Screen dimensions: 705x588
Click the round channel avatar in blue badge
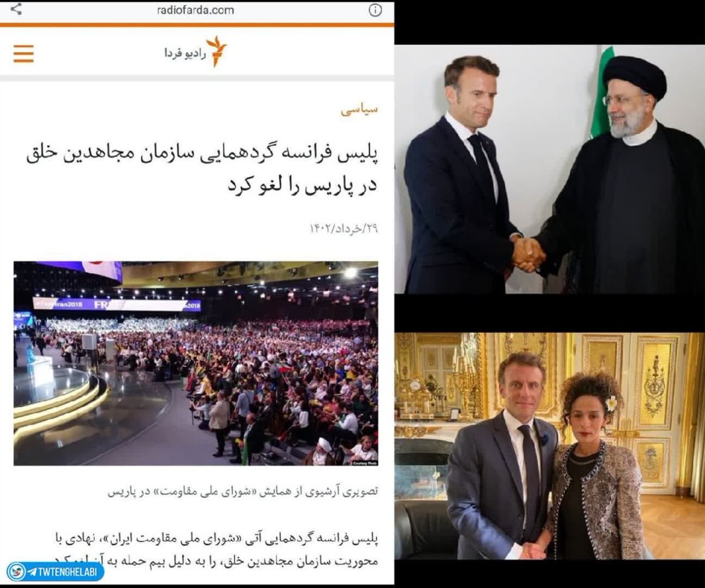(18, 572)
